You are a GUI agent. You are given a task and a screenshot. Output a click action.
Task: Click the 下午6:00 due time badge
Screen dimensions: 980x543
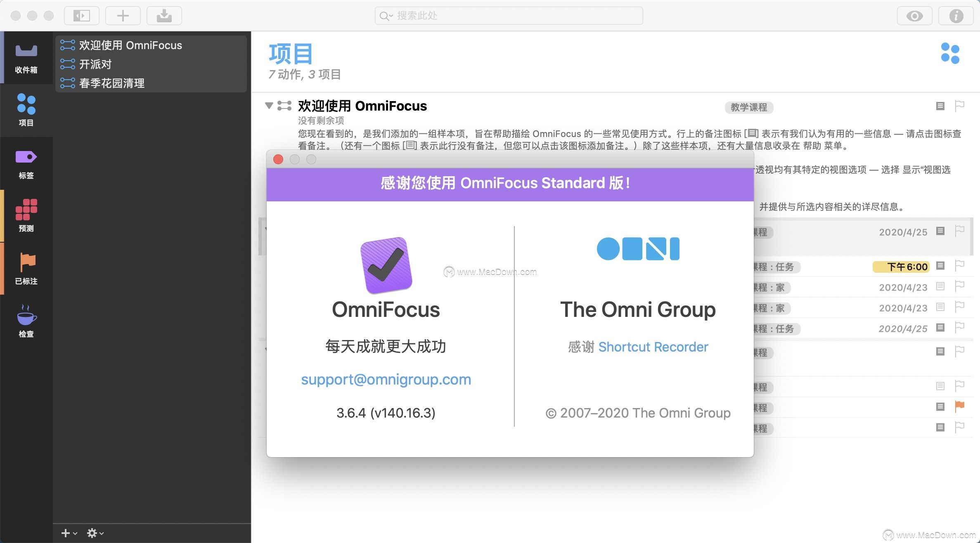point(902,267)
